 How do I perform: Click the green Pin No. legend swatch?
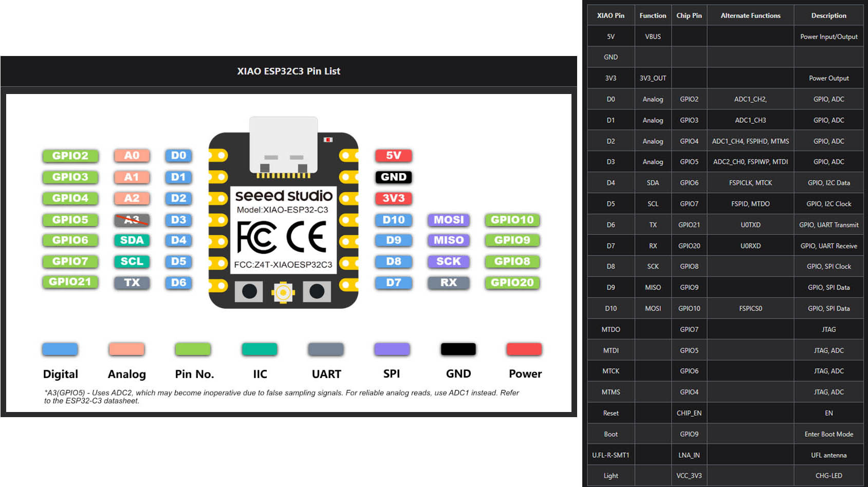click(x=193, y=349)
